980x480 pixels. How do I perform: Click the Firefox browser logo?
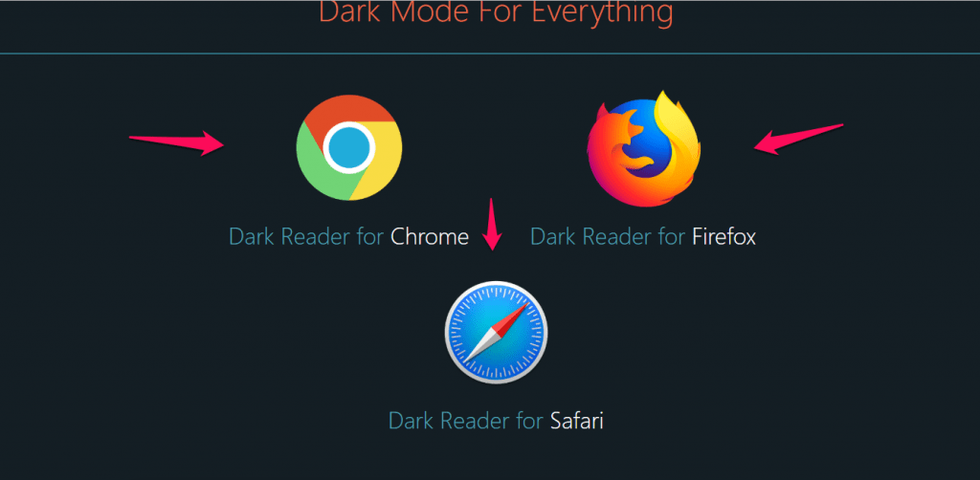pos(644,148)
